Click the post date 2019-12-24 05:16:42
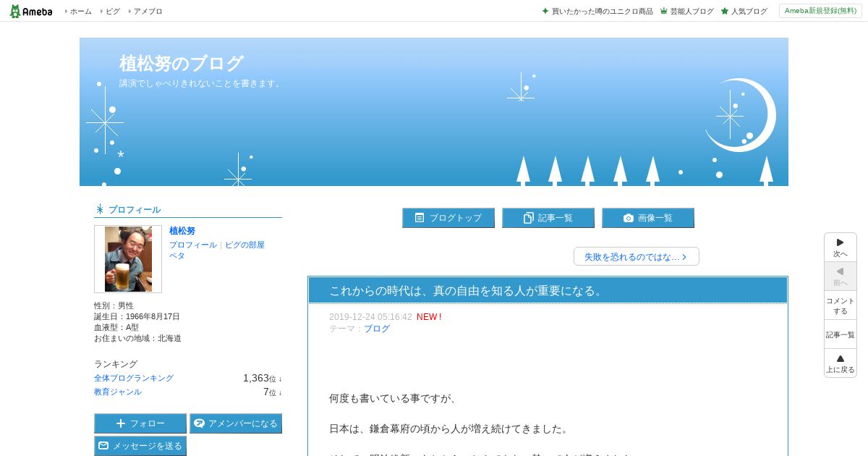Viewport: 868px width, 456px height. tap(370, 317)
